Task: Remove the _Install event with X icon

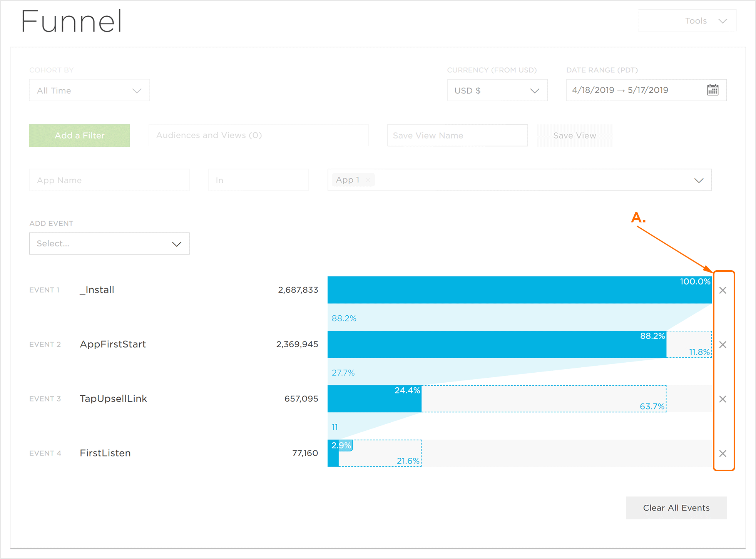Action: click(x=723, y=290)
